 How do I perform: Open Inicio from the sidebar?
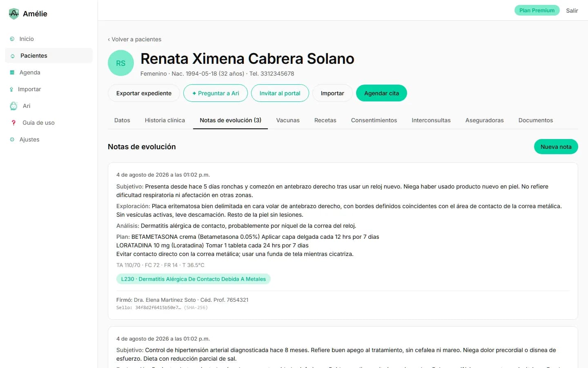tap(49, 39)
